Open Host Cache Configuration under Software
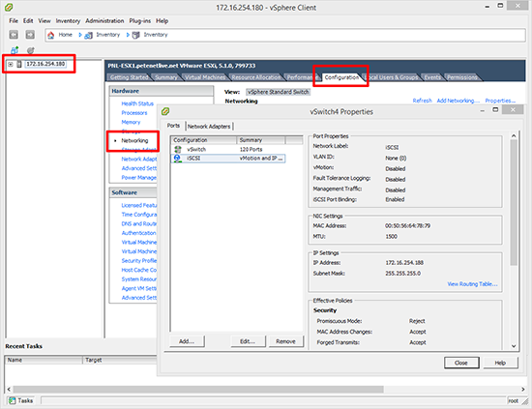532x409 pixels. (139, 270)
